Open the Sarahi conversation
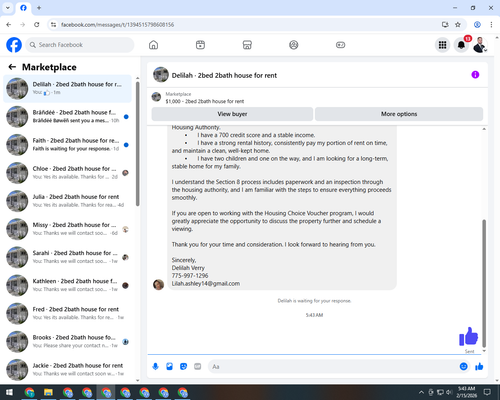This screenshot has width=500, height=400. pos(67,257)
